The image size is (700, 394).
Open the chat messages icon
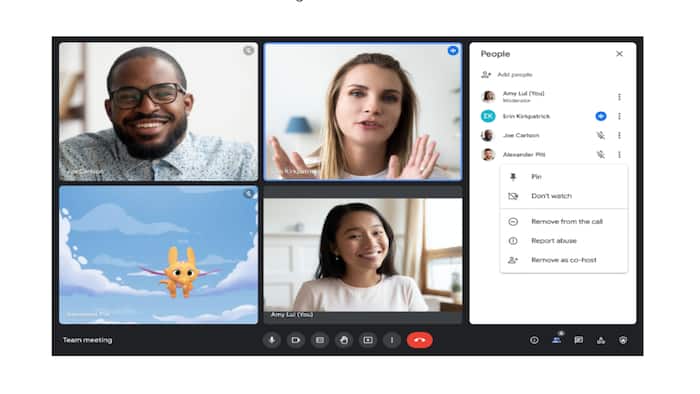[x=579, y=340]
